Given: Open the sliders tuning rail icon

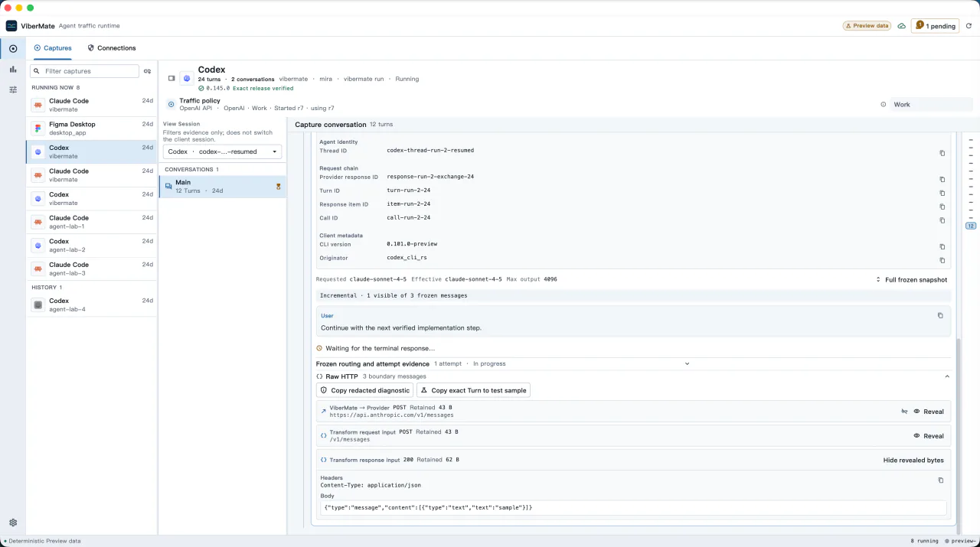Looking at the screenshot, I should click(x=13, y=90).
